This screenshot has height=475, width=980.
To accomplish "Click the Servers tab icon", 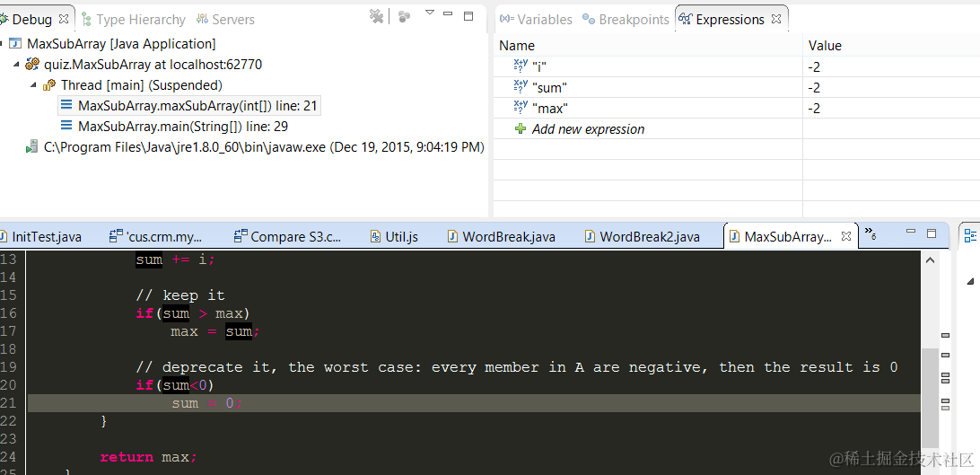I will 202,20.
